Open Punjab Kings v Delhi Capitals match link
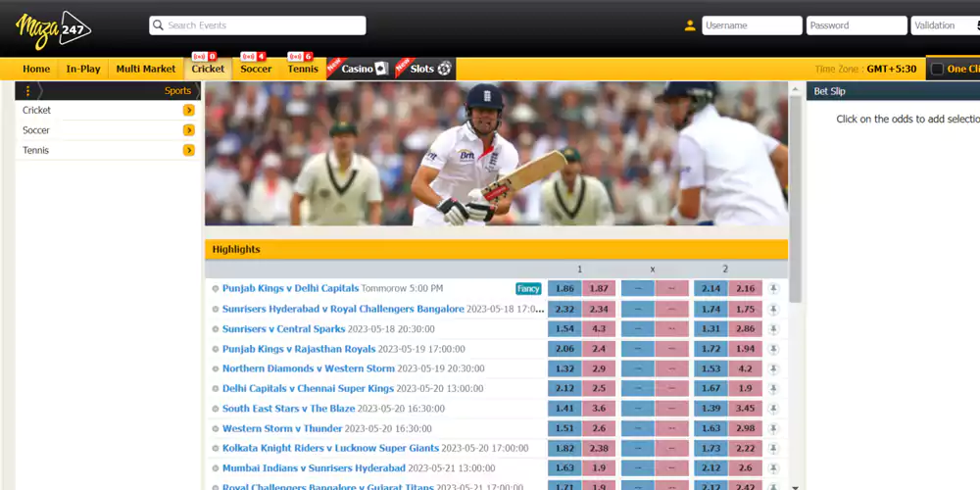This screenshot has width=980, height=490. pyautogui.click(x=291, y=289)
